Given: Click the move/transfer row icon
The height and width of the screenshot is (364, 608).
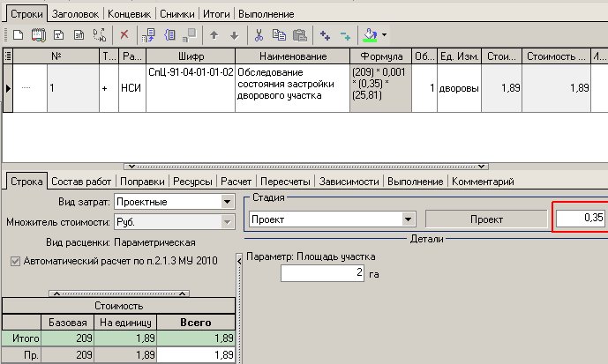Looking at the screenshot, I should click(x=99, y=35).
